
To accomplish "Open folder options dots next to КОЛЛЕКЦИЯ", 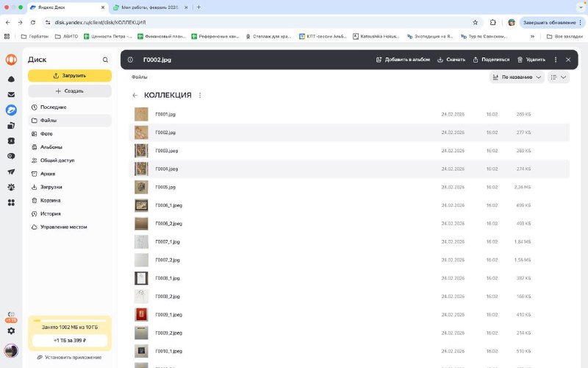I will (200, 95).
